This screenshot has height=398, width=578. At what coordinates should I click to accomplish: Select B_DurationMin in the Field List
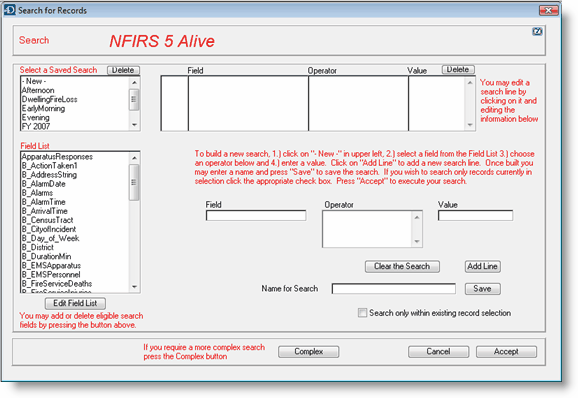point(76,256)
